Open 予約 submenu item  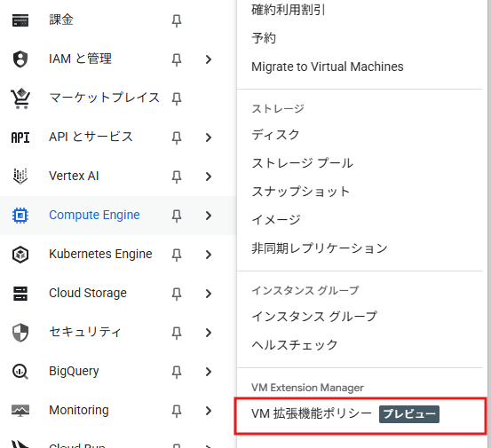(264, 38)
